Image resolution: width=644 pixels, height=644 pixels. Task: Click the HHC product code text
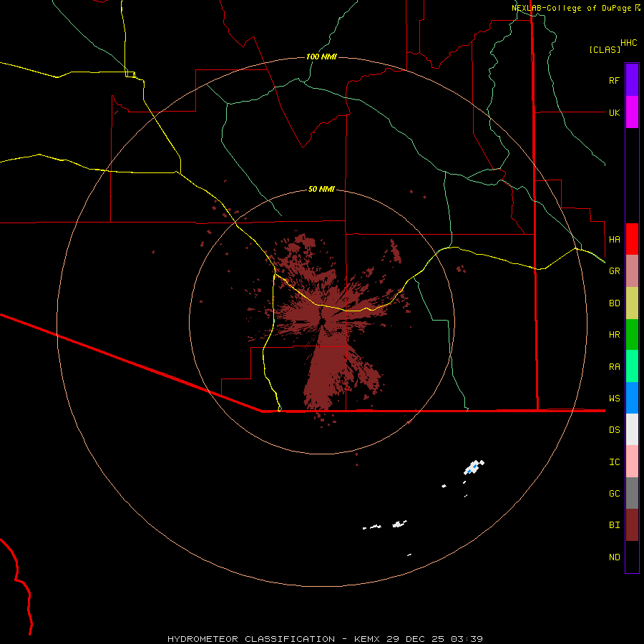click(x=629, y=43)
